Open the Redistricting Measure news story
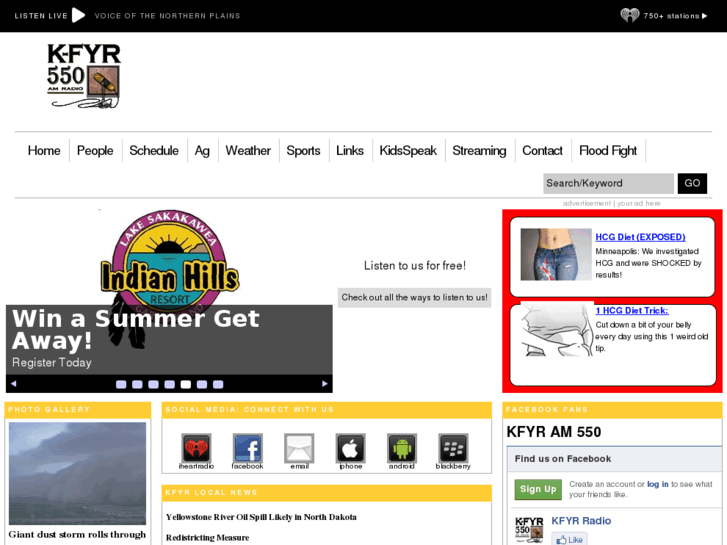The height and width of the screenshot is (545, 727). pyautogui.click(x=207, y=538)
